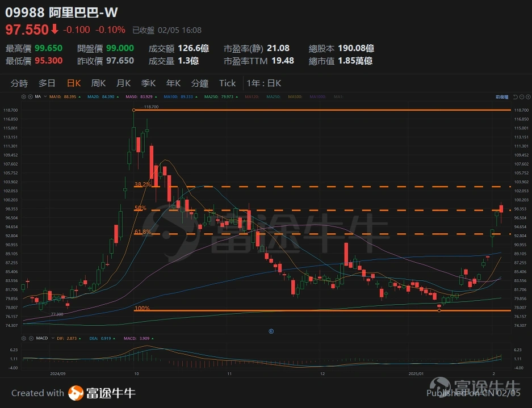Click the 開盤價 value 99.000

point(120,48)
